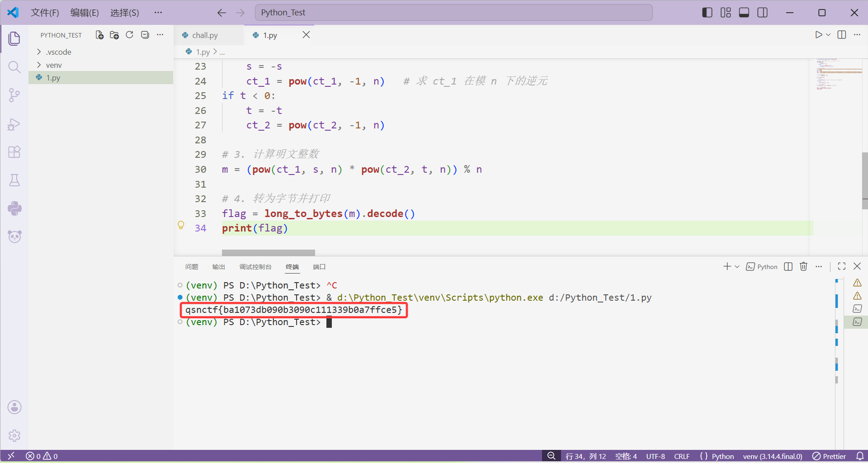The height and width of the screenshot is (463, 868).
Task: Switch to the 调试控制台 panel tab
Action: 255,267
